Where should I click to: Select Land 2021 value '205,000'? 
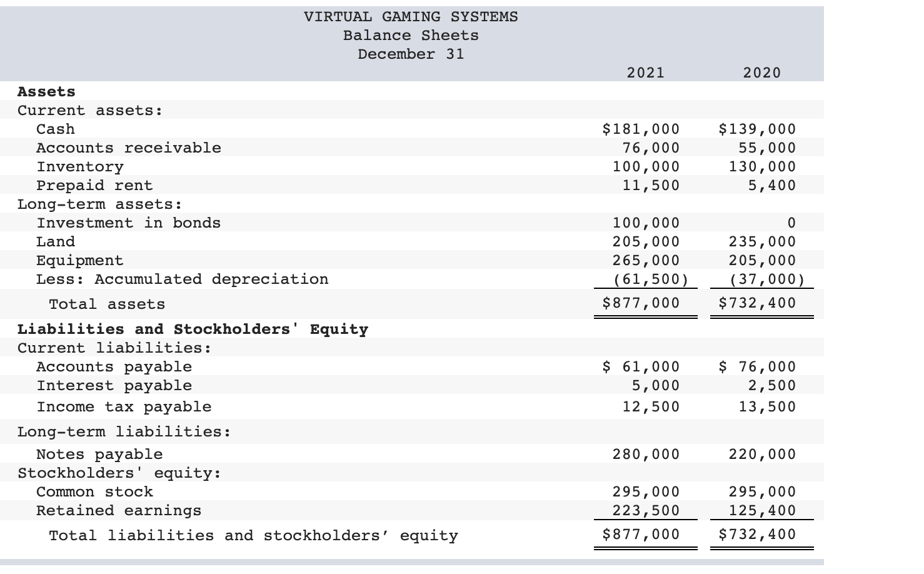coord(646,241)
